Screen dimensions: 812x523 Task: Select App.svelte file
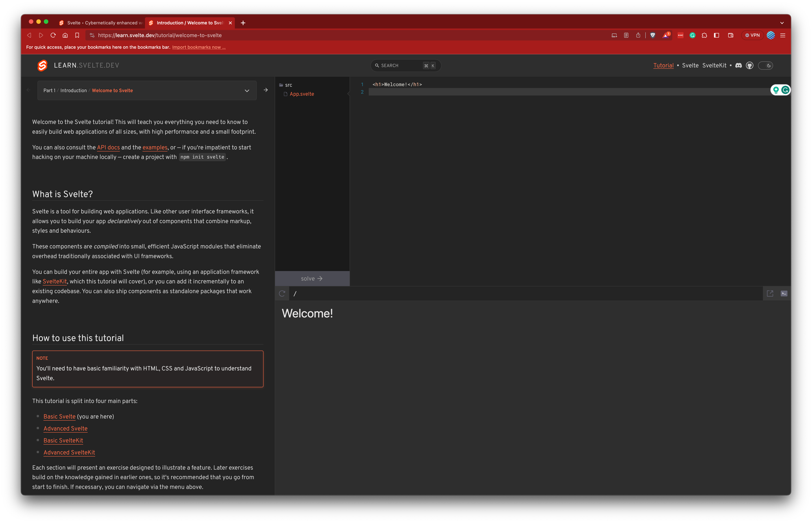[x=302, y=94]
